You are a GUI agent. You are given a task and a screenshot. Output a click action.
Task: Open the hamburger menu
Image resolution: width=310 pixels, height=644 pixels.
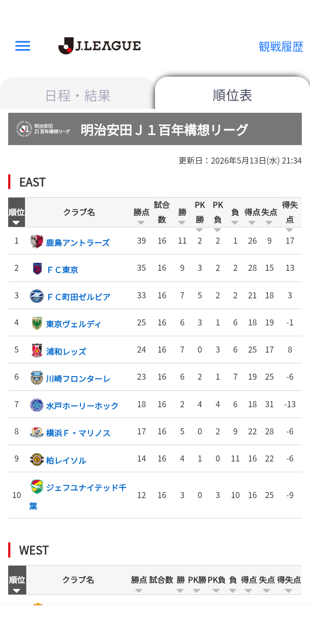pyautogui.click(x=22, y=46)
